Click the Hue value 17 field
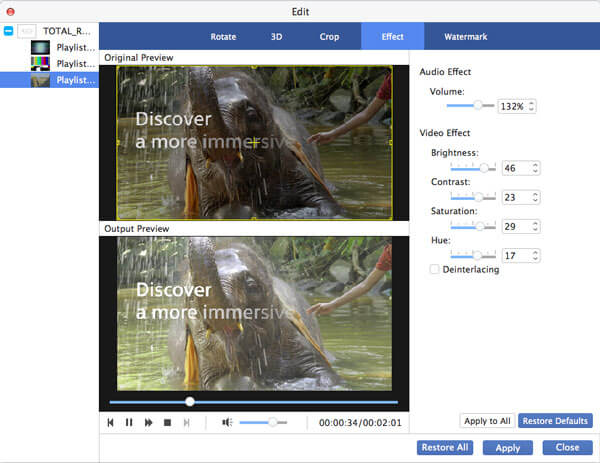This screenshot has width=600, height=463. point(516,256)
